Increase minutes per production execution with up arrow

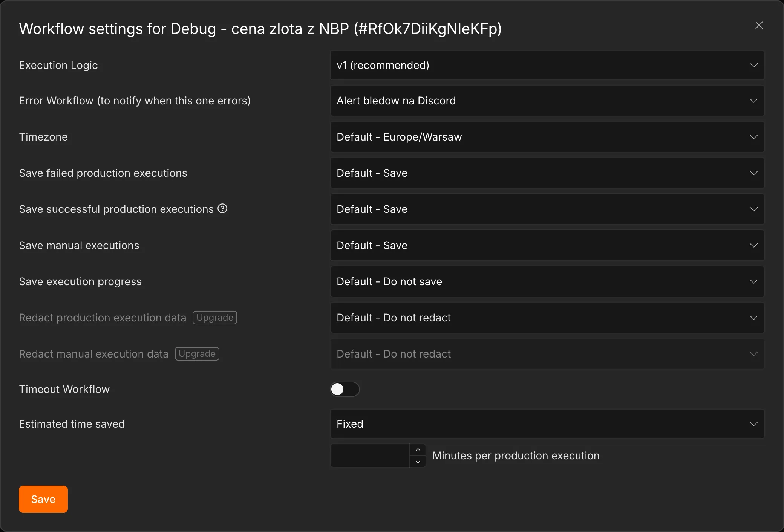(418, 450)
